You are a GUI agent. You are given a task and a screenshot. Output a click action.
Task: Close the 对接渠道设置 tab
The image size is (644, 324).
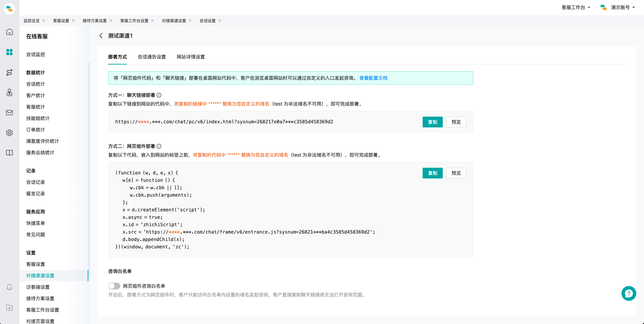click(190, 21)
